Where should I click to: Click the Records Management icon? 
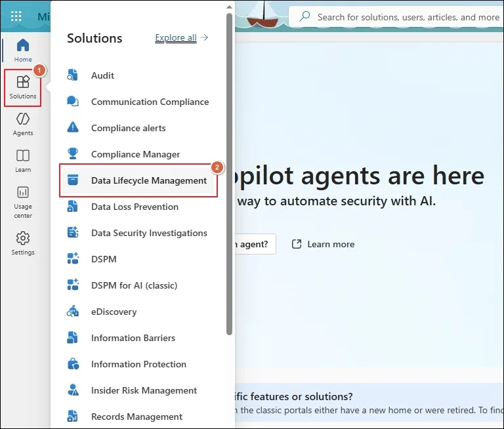73,416
